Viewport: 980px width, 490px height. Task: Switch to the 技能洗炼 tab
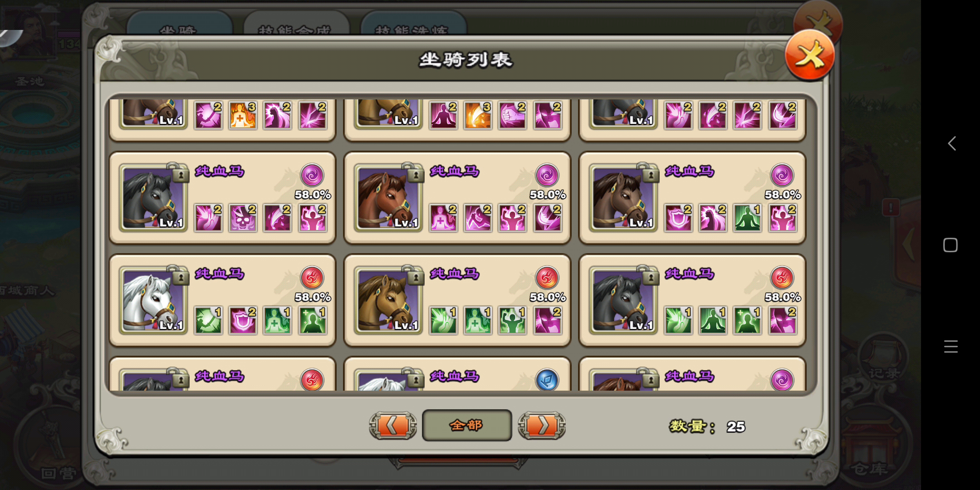[x=413, y=25]
